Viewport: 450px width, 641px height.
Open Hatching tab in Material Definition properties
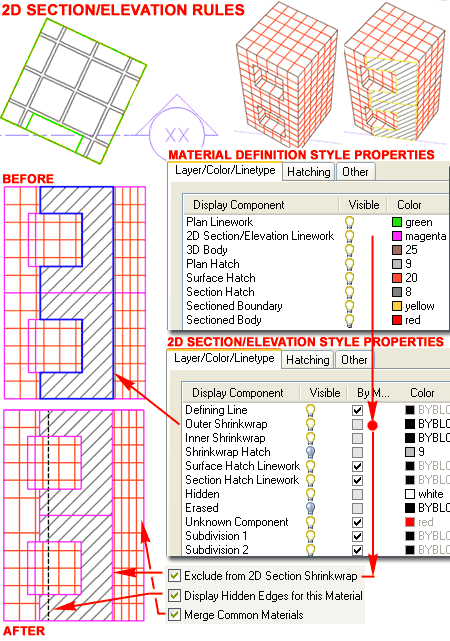[x=309, y=172]
